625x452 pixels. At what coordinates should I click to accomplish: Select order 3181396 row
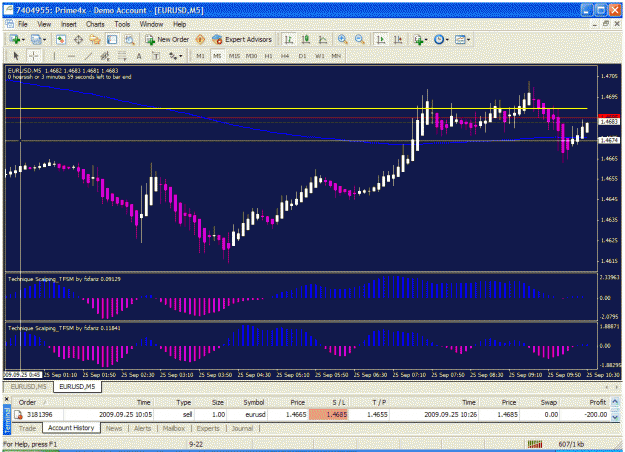pos(311,415)
